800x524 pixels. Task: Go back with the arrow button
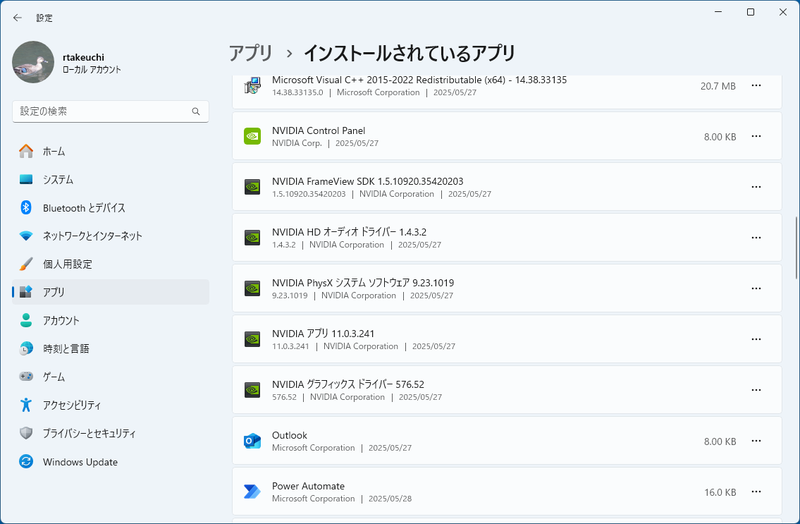[17, 18]
